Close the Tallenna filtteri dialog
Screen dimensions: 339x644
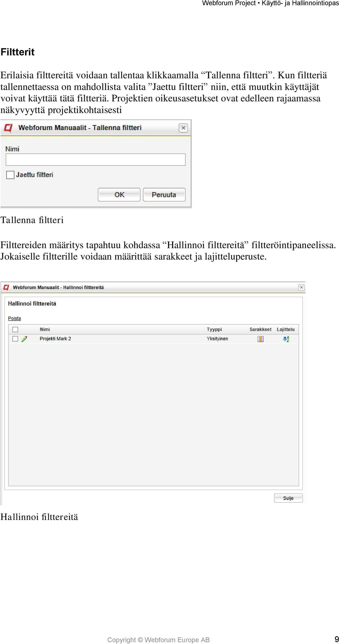click(x=183, y=128)
